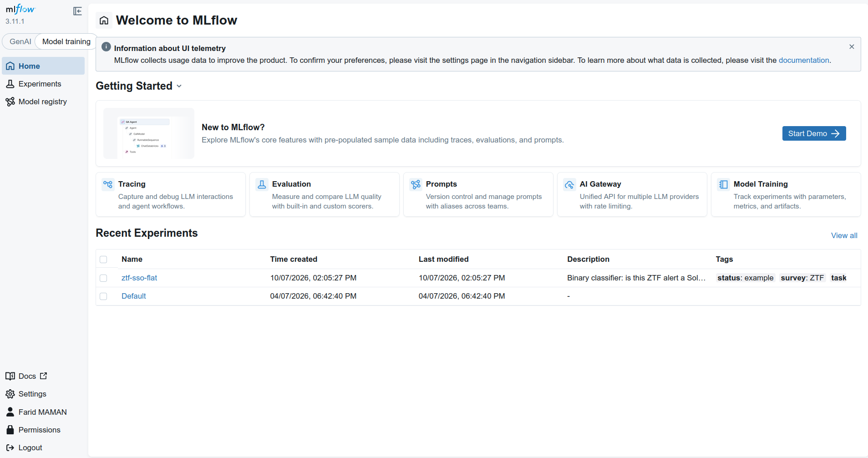Click the Default row time created value
Viewport: 868px width, 458px height.
point(313,296)
